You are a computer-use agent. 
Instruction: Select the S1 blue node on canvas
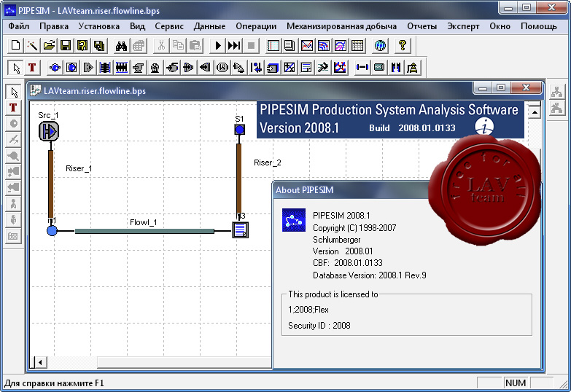pos(239,129)
